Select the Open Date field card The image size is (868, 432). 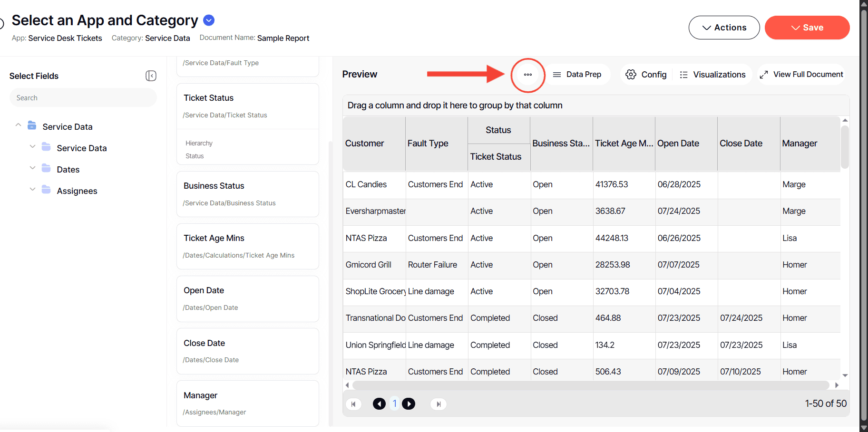tap(248, 299)
